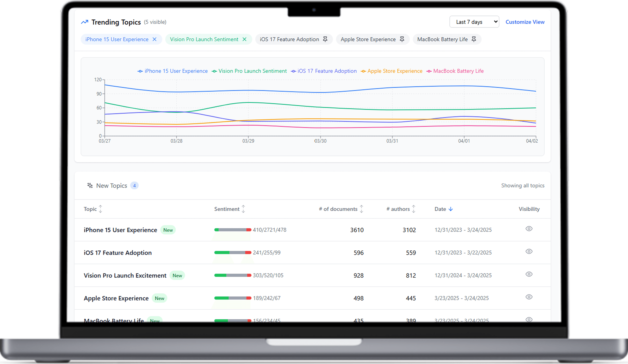Screen dimensions: 628x364
Task: Click the Vision Pro Launch Excitement sentiment bar
Action: click(x=233, y=275)
